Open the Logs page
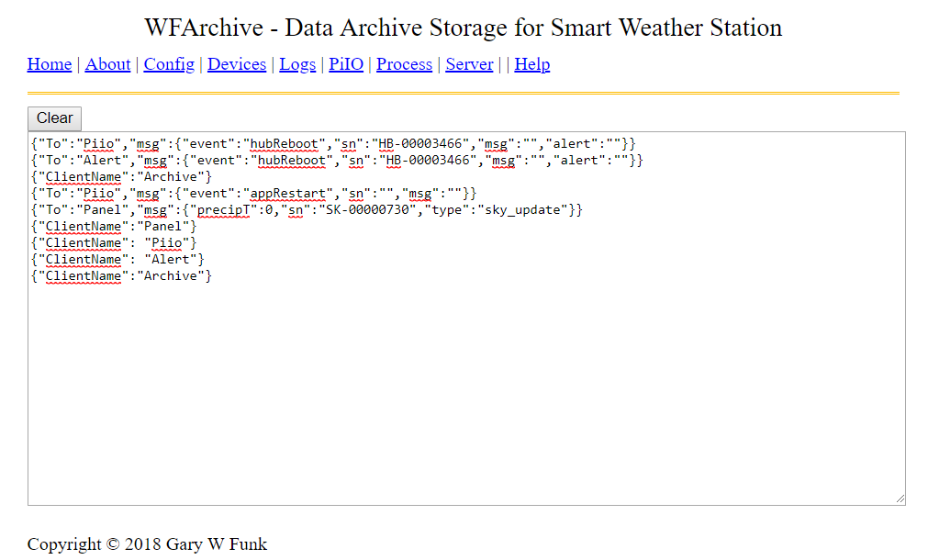The width and height of the screenshot is (928, 560). [x=297, y=64]
